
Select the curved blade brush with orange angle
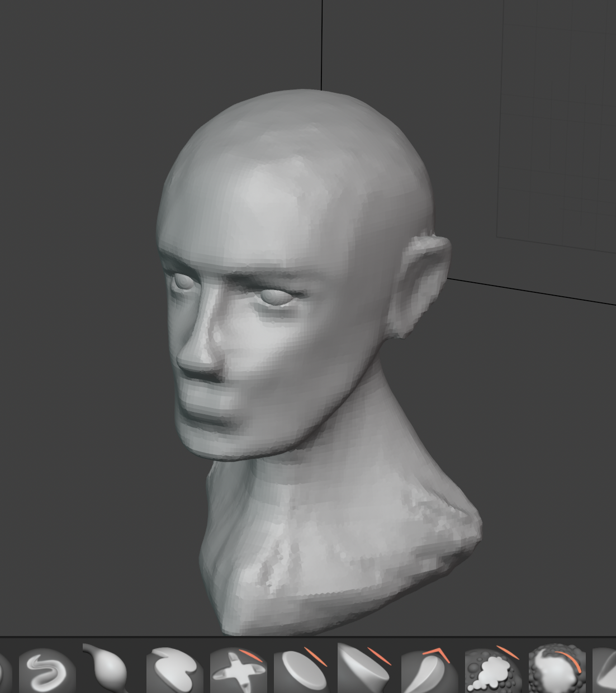point(430,670)
